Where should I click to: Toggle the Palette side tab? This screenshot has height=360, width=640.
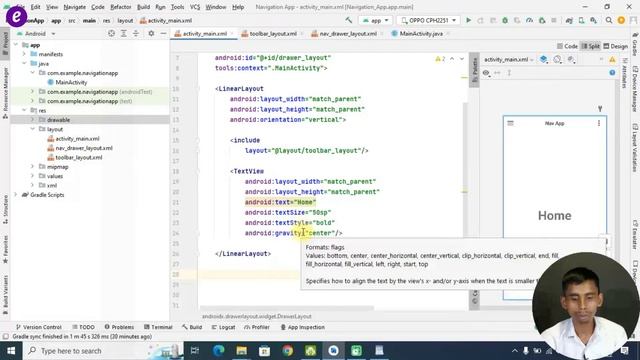474,70
